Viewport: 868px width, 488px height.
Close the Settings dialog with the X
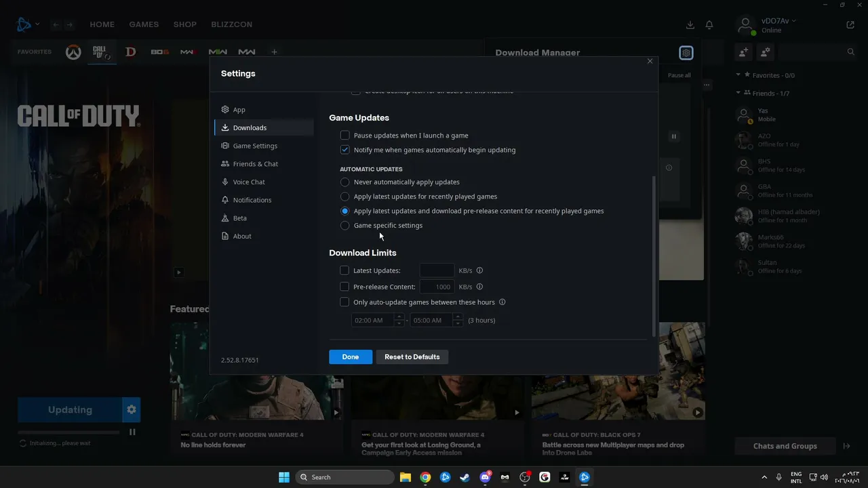(650, 61)
